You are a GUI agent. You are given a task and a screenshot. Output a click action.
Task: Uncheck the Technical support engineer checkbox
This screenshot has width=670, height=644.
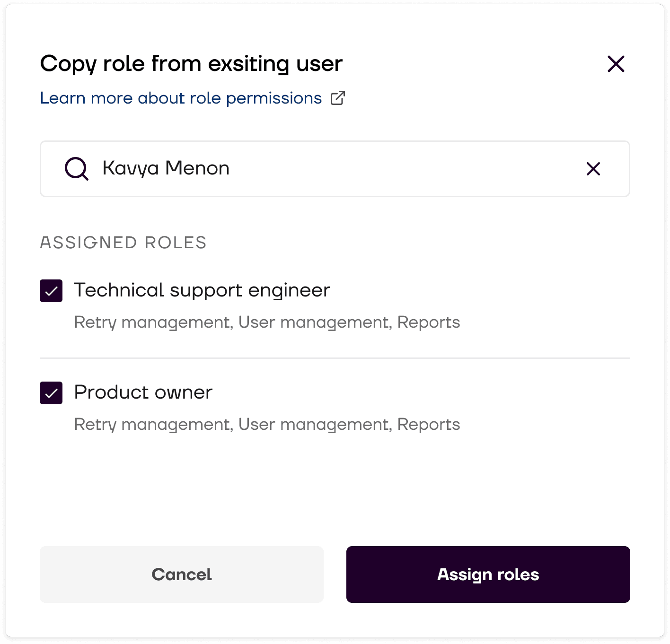click(x=51, y=291)
